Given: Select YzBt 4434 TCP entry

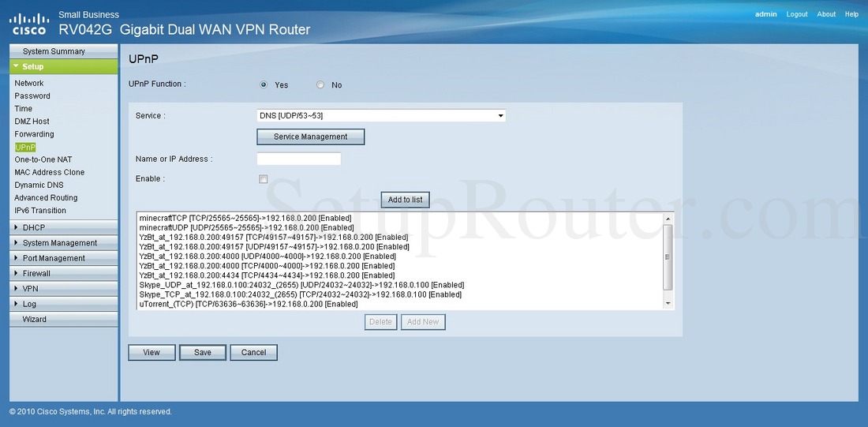Looking at the screenshot, I should pyautogui.click(x=267, y=275).
